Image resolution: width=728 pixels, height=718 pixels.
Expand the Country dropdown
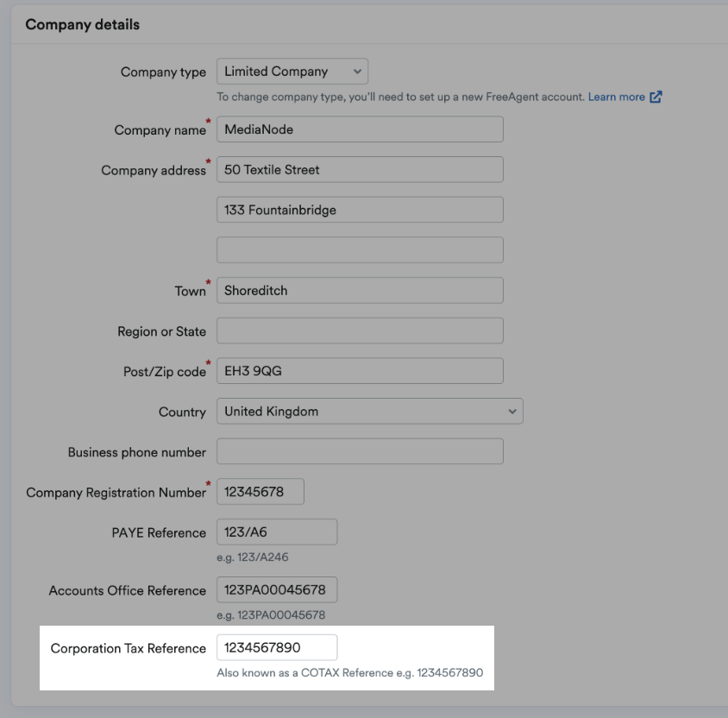[x=369, y=412]
